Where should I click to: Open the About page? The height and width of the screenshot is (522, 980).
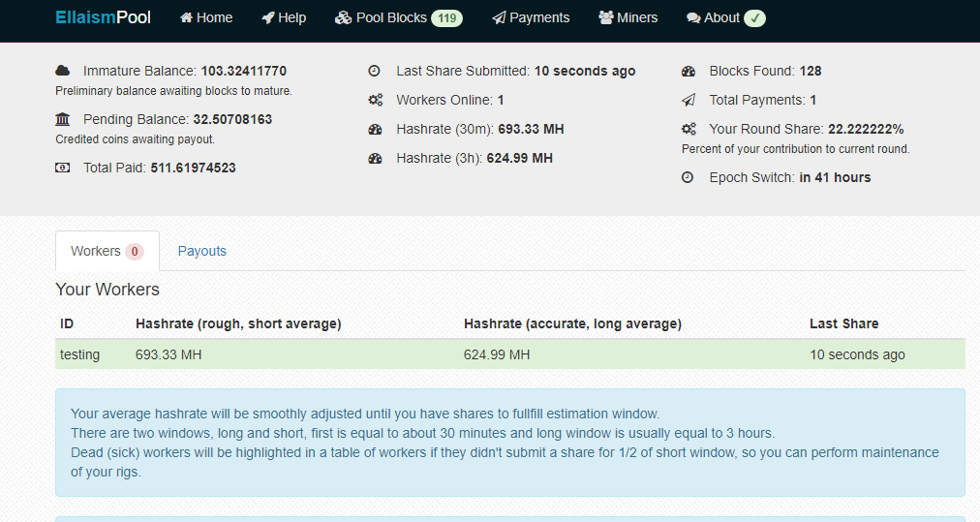[725, 17]
